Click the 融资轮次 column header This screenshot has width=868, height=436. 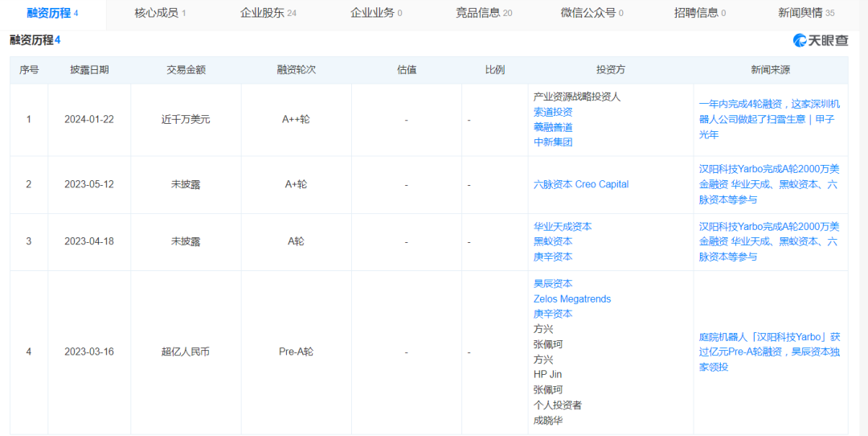(296, 70)
